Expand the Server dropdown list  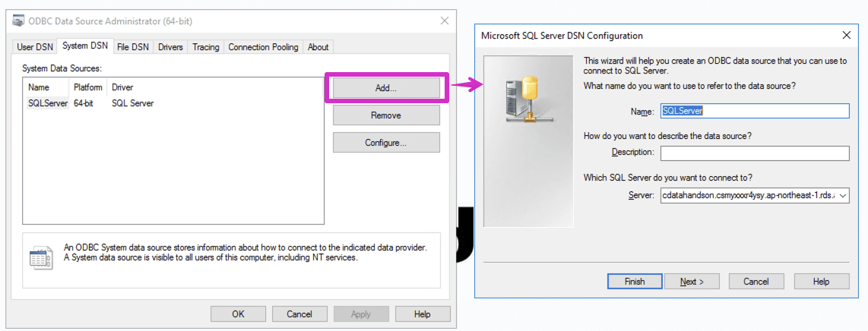(x=842, y=196)
